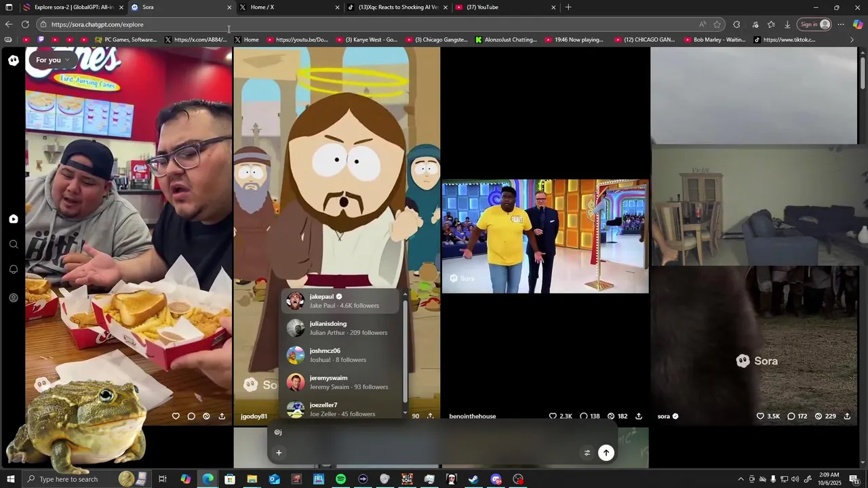Screen dimensions: 868x488
Task: Open search from the left sidebar
Action: coord(14,244)
